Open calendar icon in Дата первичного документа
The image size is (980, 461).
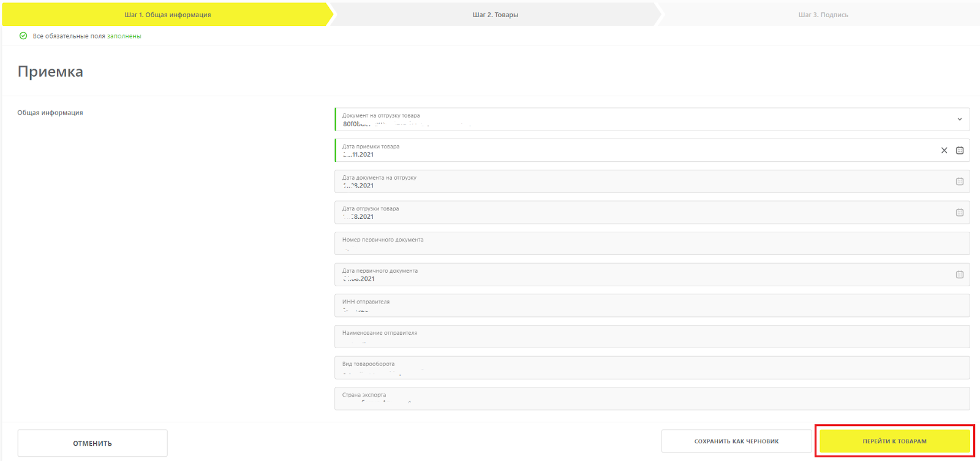click(x=960, y=275)
